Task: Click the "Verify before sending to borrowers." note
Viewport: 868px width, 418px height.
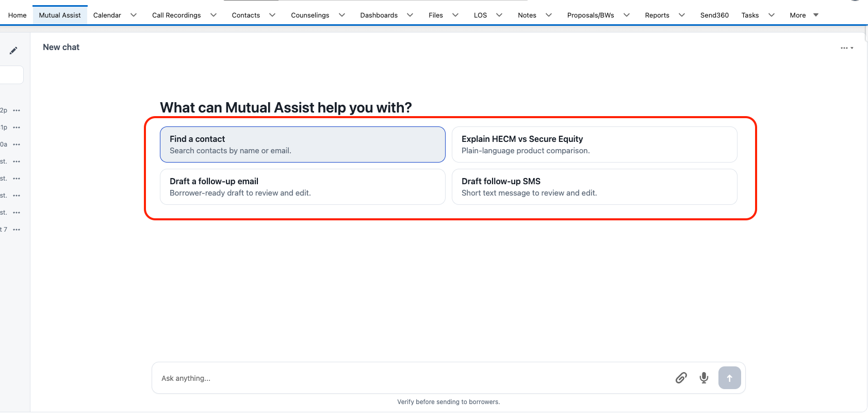Action: pos(449,402)
